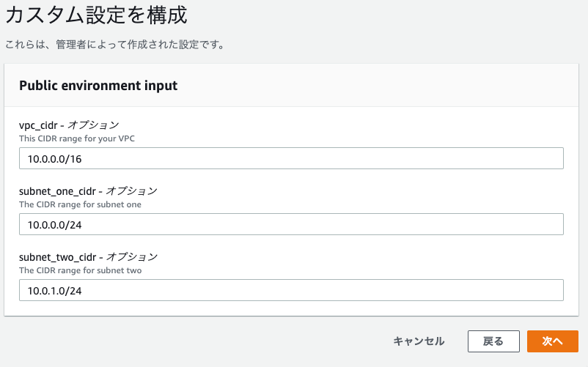Click オプション tag beside vpc_cidr

tap(93, 125)
